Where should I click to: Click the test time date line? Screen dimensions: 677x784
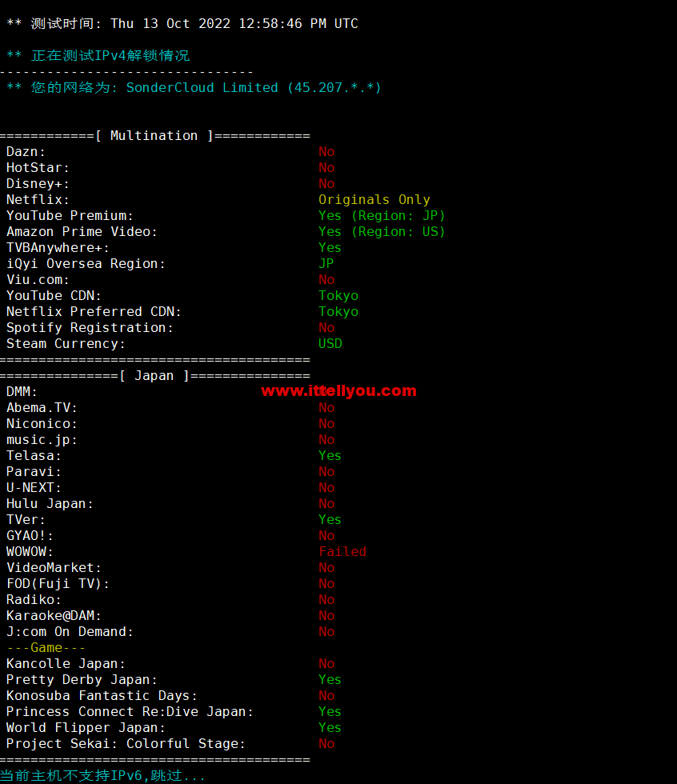pos(182,23)
